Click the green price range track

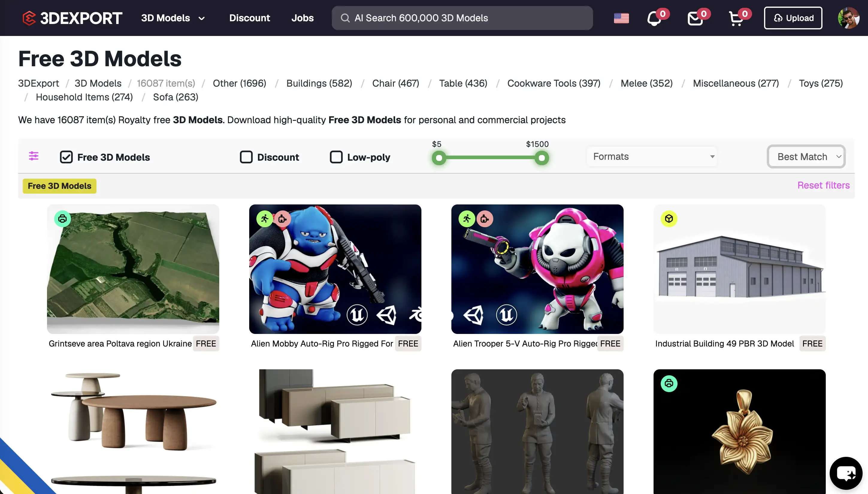point(490,157)
